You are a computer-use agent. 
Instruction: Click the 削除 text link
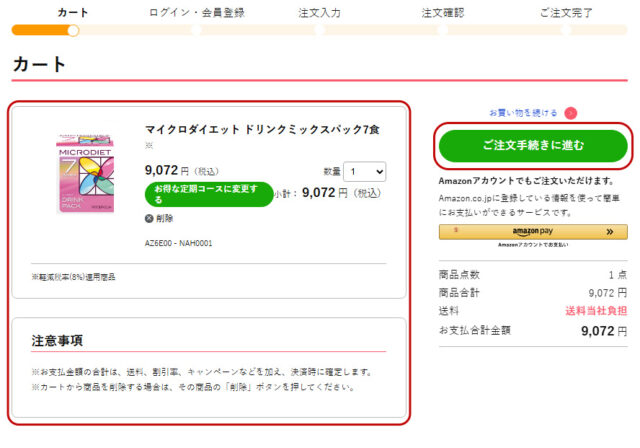pyautogui.click(x=165, y=218)
